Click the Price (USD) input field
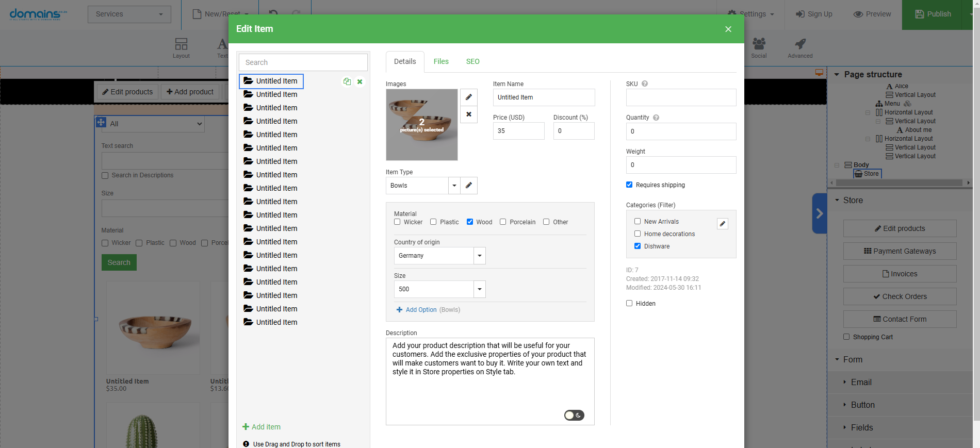 click(x=518, y=131)
